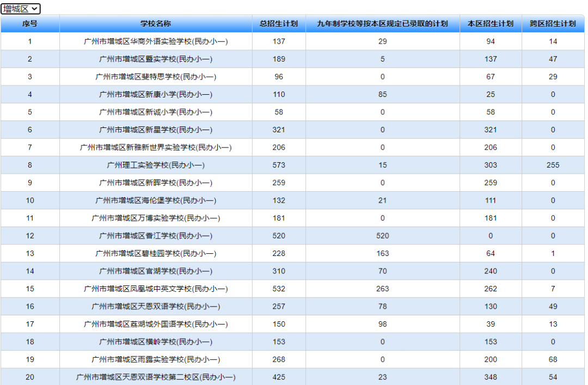
Task: Select 广州市增城区雨露实验学校(民办小一) cell
Action: (x=156, y=359)
